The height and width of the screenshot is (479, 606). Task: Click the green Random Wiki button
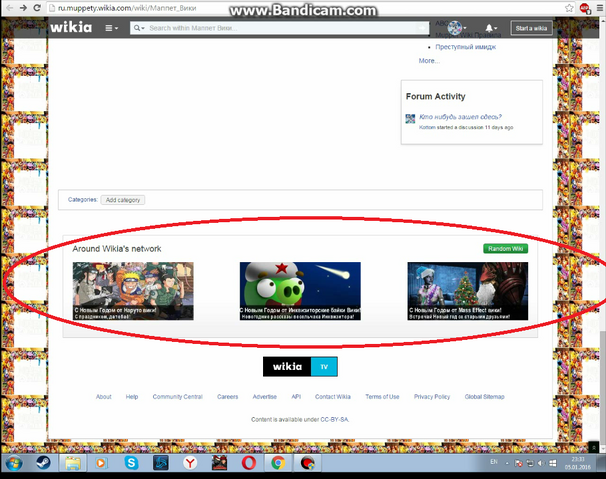point(506,249)
